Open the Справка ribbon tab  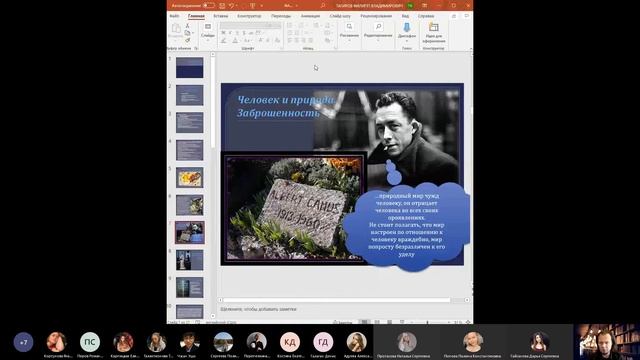pyautogui.click(x=426, y=16)
